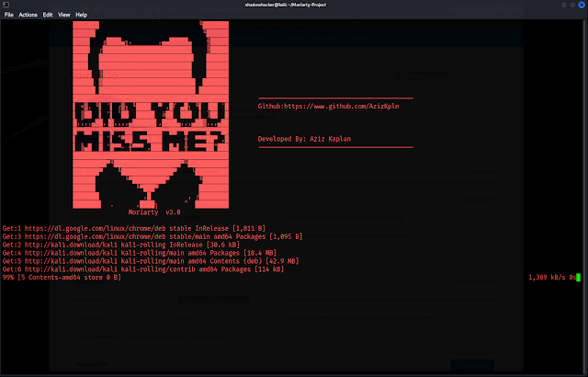Open the Help menu

coord(82,15)
